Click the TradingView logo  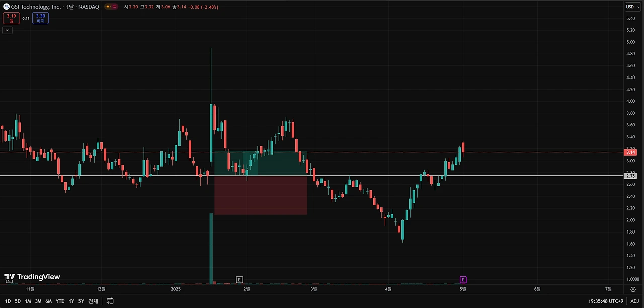[32, 277]
